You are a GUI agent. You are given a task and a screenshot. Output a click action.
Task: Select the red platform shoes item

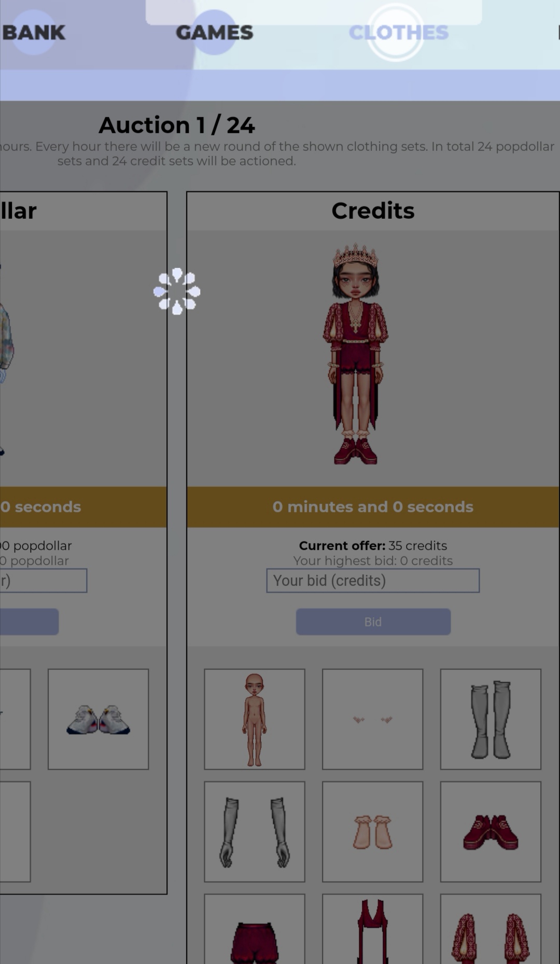pyautogui.click(x=491, y=832)
